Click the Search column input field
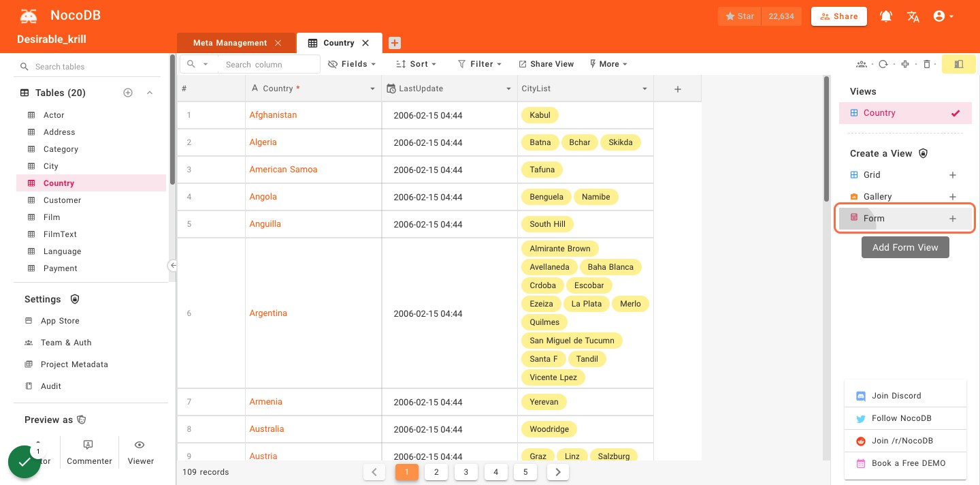Image resolution: width=980 pixels, height=485 pixels. coord(269,64)
